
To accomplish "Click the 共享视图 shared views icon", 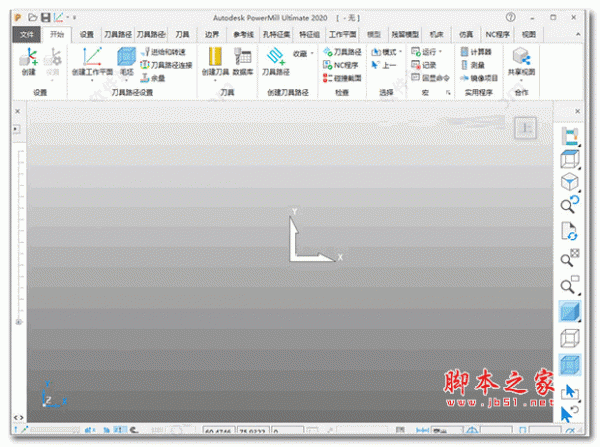I will (521, 61).
